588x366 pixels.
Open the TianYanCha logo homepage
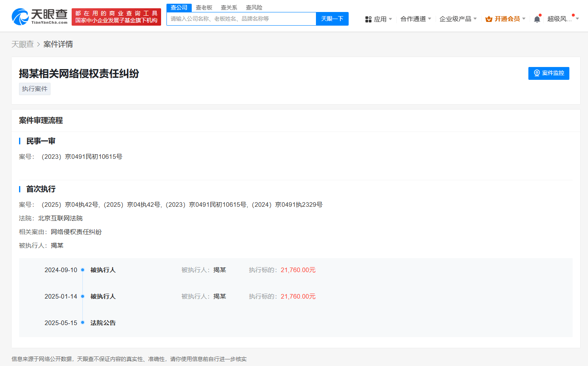click(x=39, y=17)
